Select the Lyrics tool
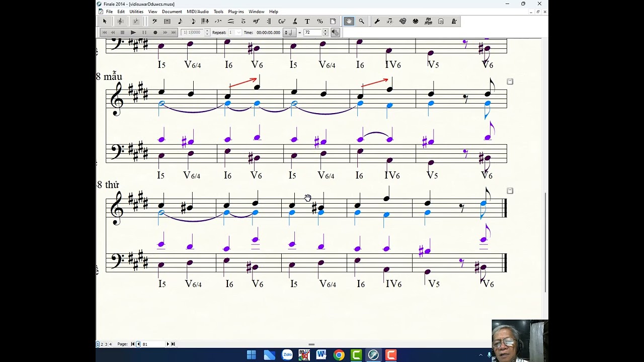This screenshot has width=644, height=362. point(294,21)
